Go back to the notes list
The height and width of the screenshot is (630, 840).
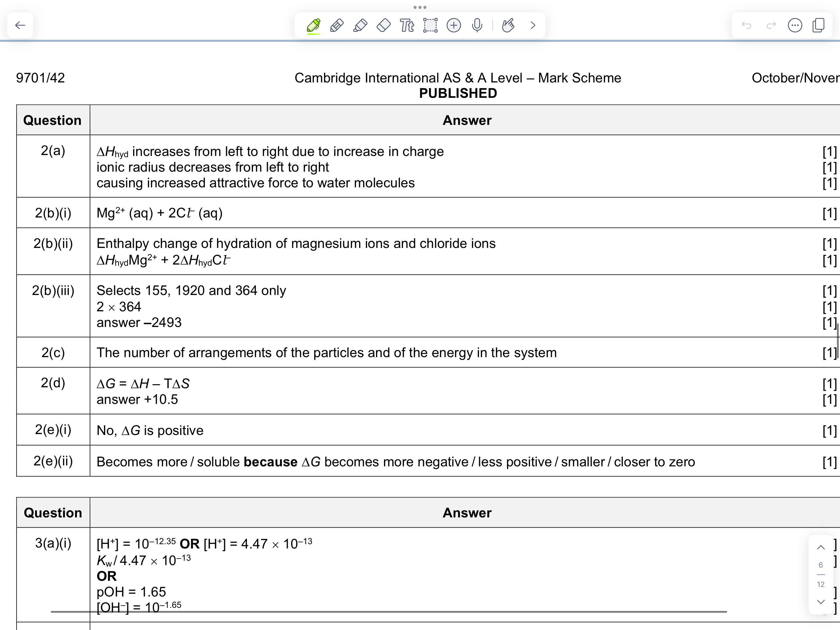(20, 26)
